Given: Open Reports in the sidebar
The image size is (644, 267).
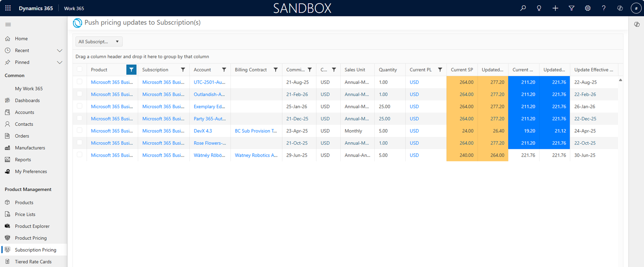Looking at the screenshot, I should pos(23,160).
